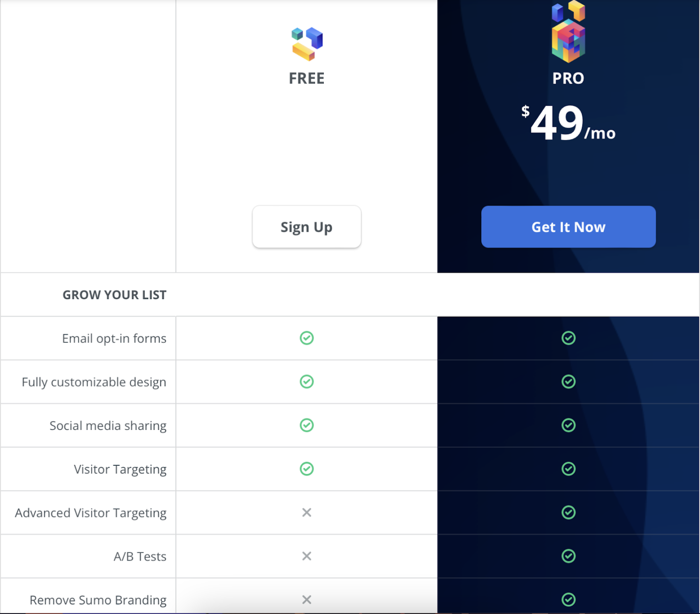The image size is (700, 614).
Task: Click the Get It Now button for PRO
Action: (568, 227)
